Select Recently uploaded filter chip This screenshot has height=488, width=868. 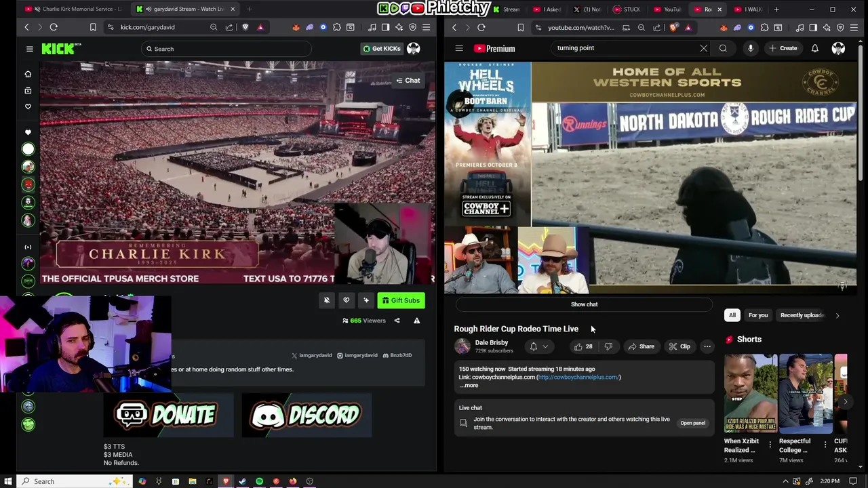click(802, 315)
